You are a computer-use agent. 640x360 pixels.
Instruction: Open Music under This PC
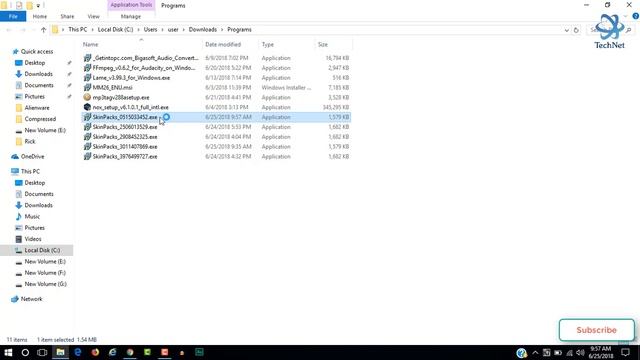(32, 216)
